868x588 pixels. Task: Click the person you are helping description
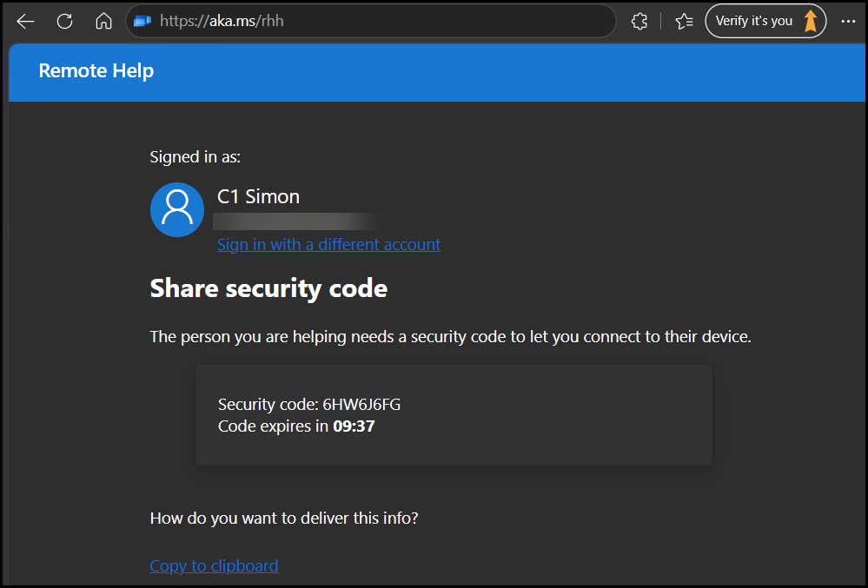click(451, 337)
